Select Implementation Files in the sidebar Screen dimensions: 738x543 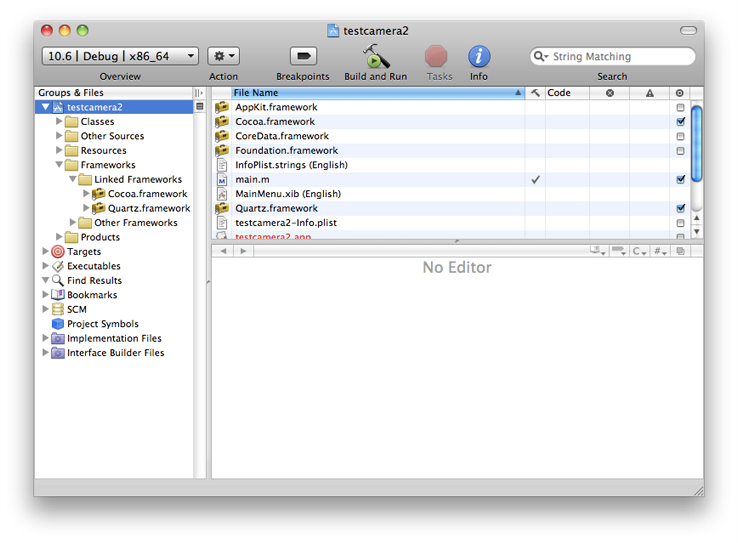coord(114,339)
